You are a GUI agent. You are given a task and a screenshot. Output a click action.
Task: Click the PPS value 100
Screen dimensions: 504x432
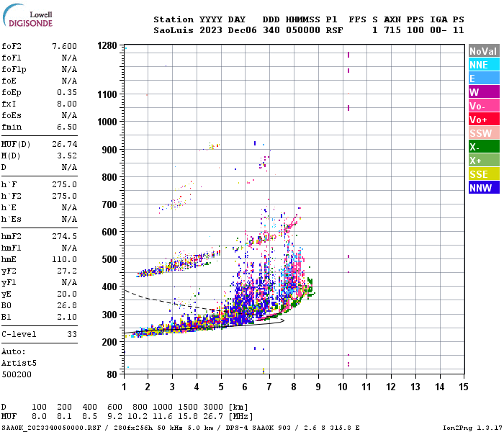(415, 30)
